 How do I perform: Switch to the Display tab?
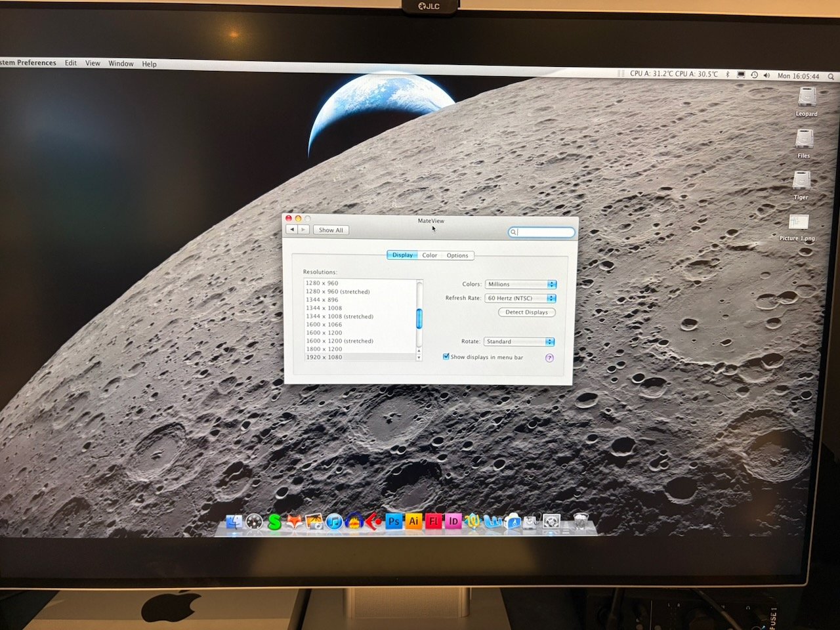pyautogui.click(x=402, y=255)
